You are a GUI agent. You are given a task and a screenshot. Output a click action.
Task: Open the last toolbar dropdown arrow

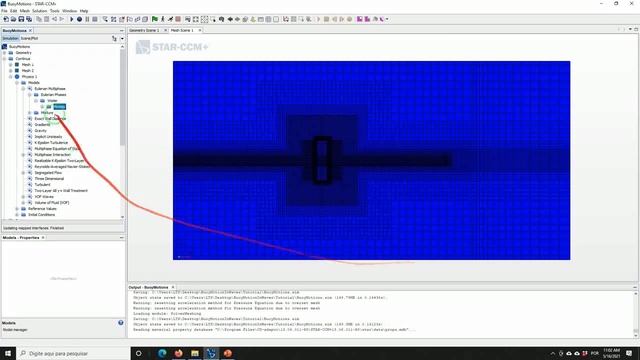387,19
